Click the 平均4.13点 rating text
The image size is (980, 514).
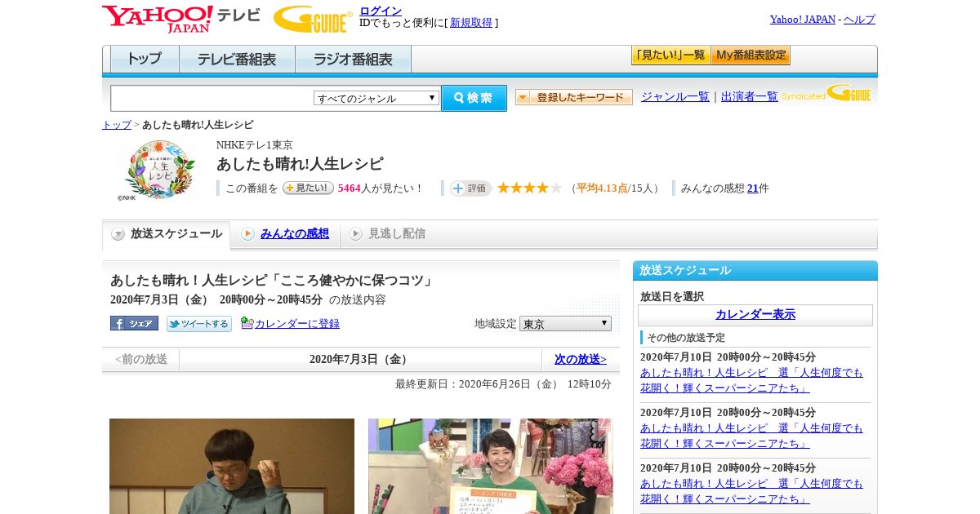click(x=602, y=188)
